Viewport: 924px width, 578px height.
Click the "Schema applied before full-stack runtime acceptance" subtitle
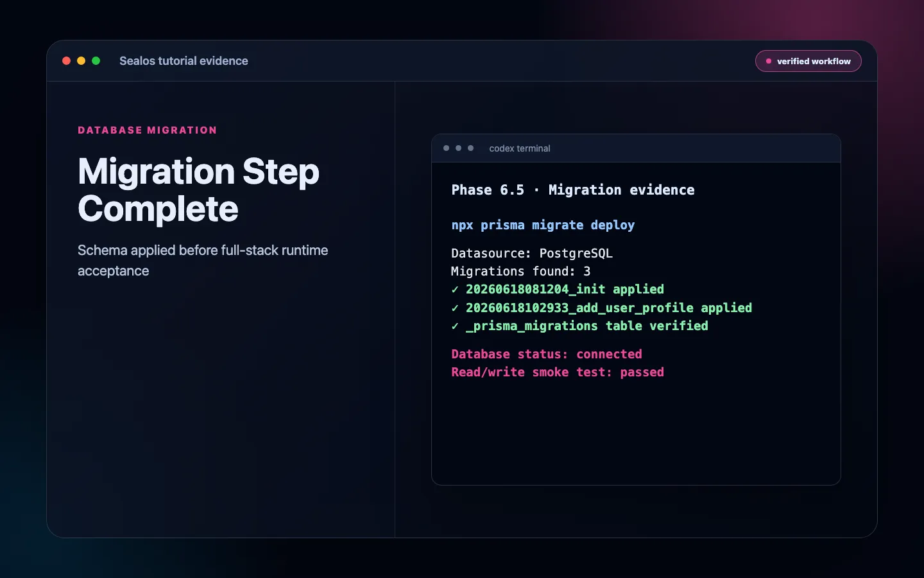203,260
